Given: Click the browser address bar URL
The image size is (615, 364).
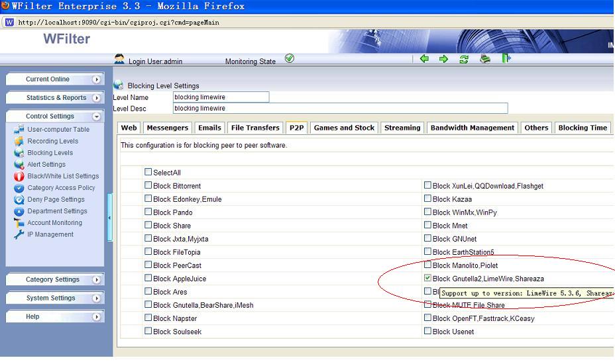Looking at the screenshot, I should [119, 23].
